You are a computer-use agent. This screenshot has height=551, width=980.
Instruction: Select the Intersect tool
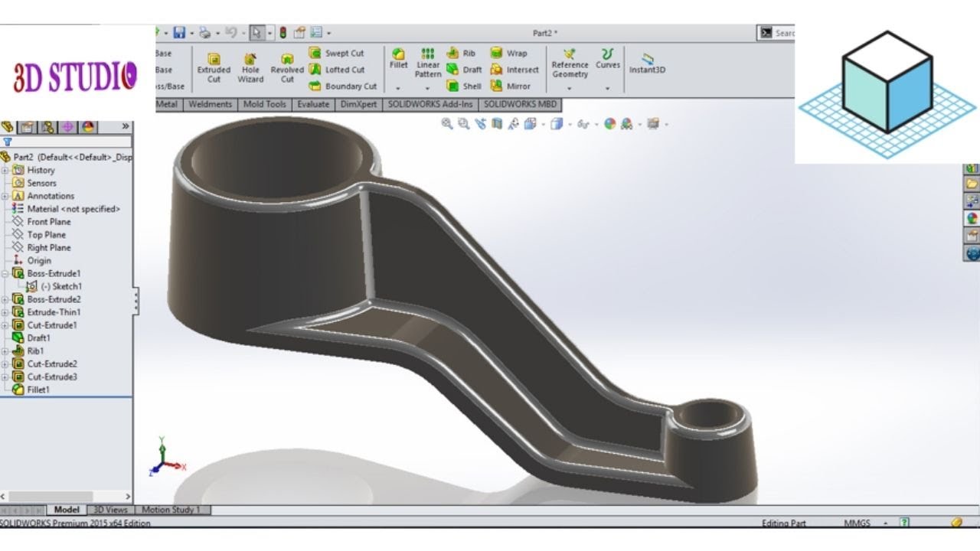514,70
